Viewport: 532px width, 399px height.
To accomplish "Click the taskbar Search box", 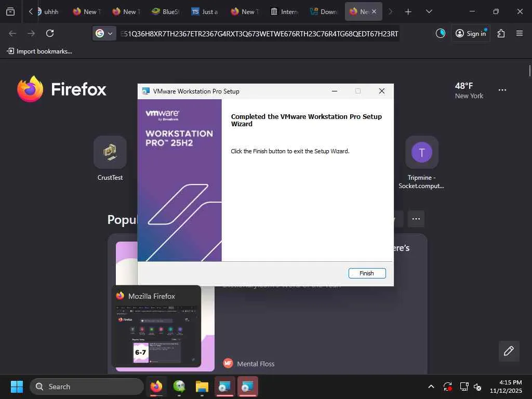I will (x=87, y=387).
